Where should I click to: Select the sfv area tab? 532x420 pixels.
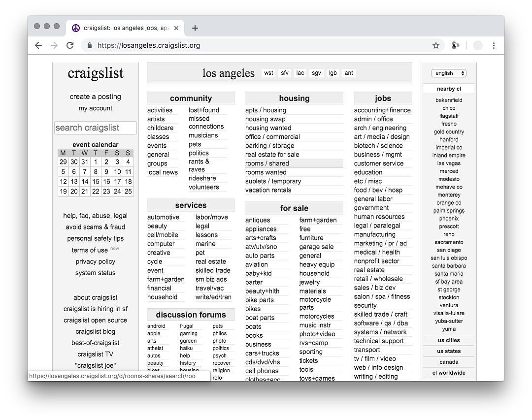(x=285, y=73)
